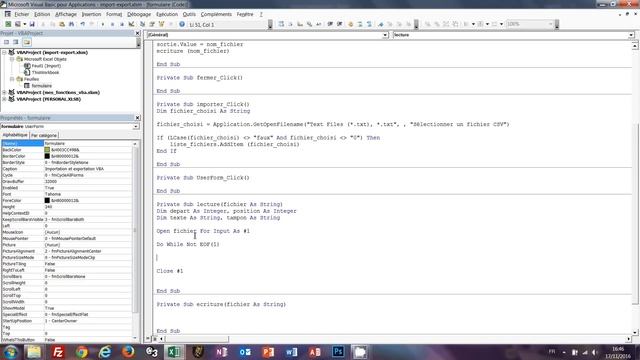This screenshot has width=640, height=360.
Task: Click the Height property value 240
Action: point(88,207)
